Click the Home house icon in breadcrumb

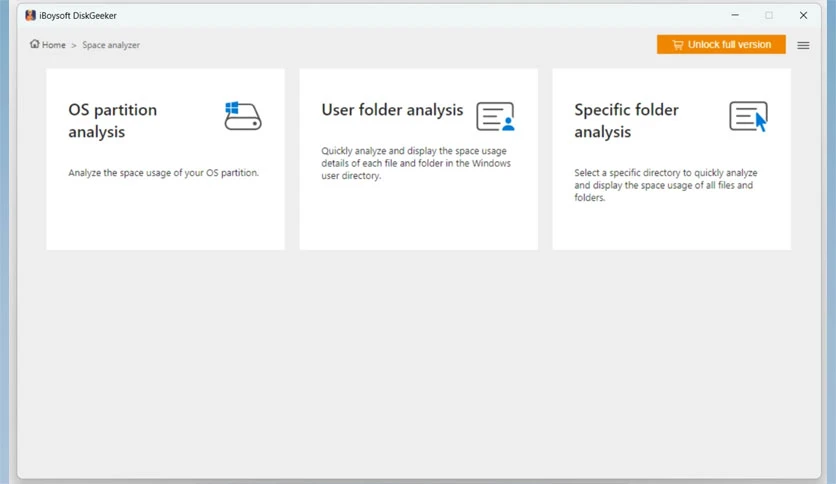pyautogui.click(x=35, y=44)
